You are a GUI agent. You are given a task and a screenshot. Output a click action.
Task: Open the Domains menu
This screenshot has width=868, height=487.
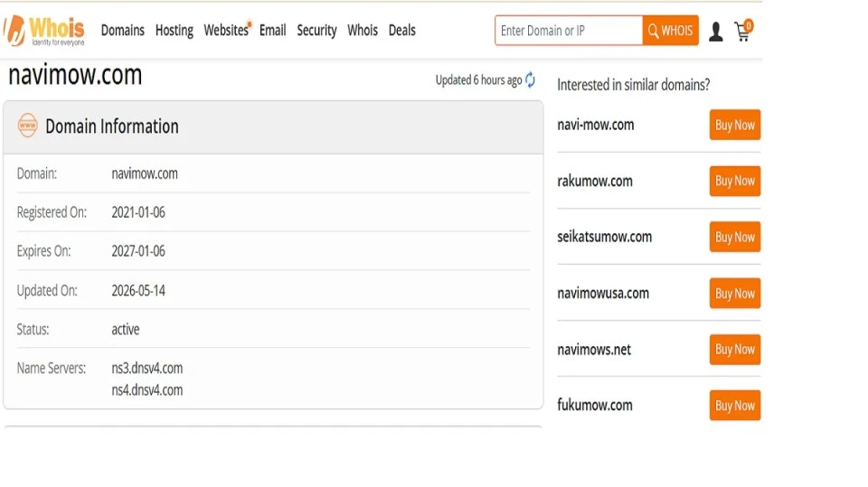122,31
